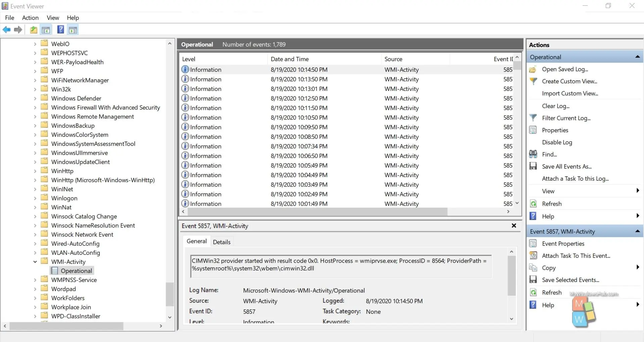Click Import Custom View action
Image resolution: width=644 pixels, height=342 pixels.
(570, 93)
